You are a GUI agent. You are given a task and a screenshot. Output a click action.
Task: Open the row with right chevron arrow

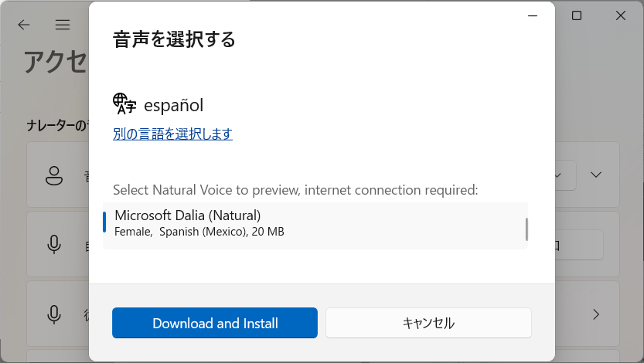(596, 314)
